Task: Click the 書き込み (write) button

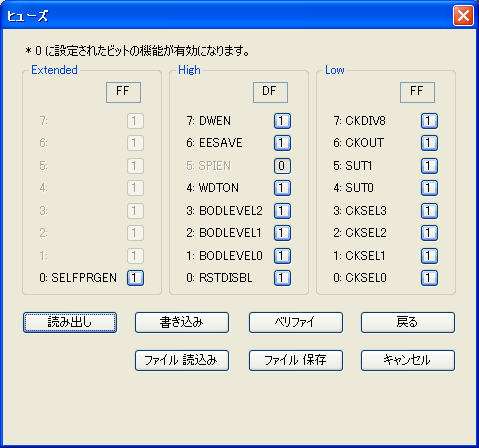Action: pos(182,322)
